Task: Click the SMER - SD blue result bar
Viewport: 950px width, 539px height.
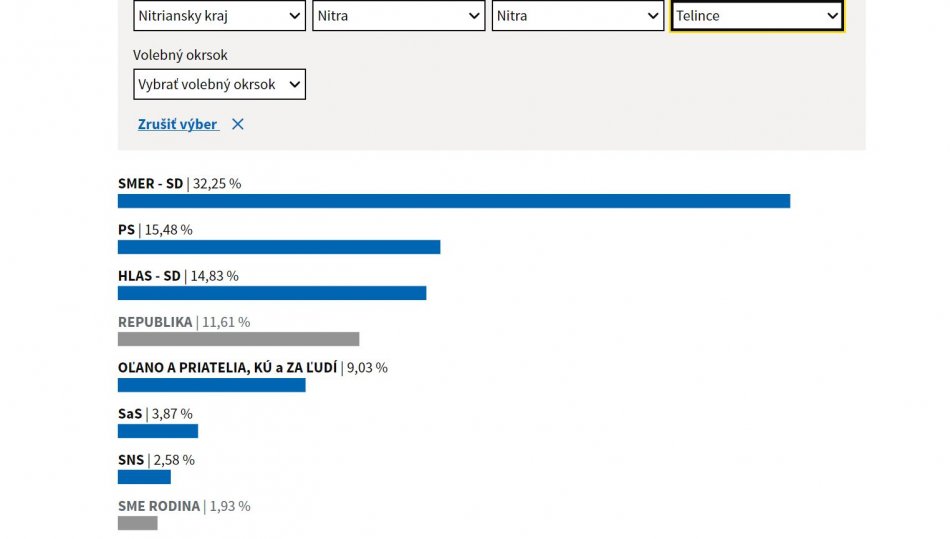Action: (x=453, y=201)
